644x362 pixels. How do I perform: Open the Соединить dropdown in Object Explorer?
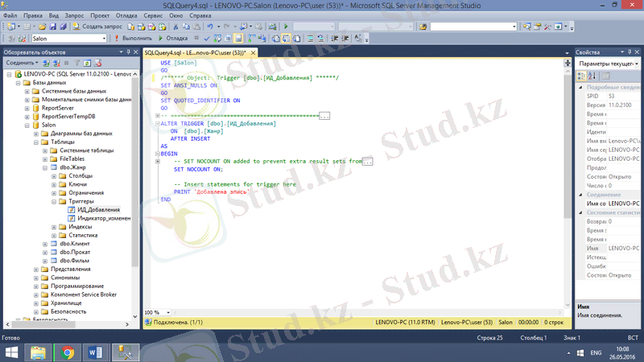pyautogui.click(x=36, y=64)
